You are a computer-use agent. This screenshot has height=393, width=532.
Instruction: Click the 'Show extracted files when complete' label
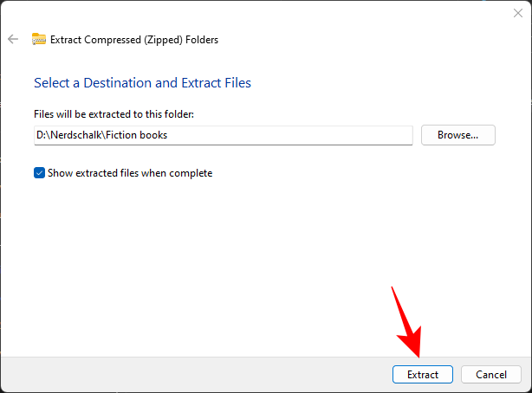coord(129,173)
